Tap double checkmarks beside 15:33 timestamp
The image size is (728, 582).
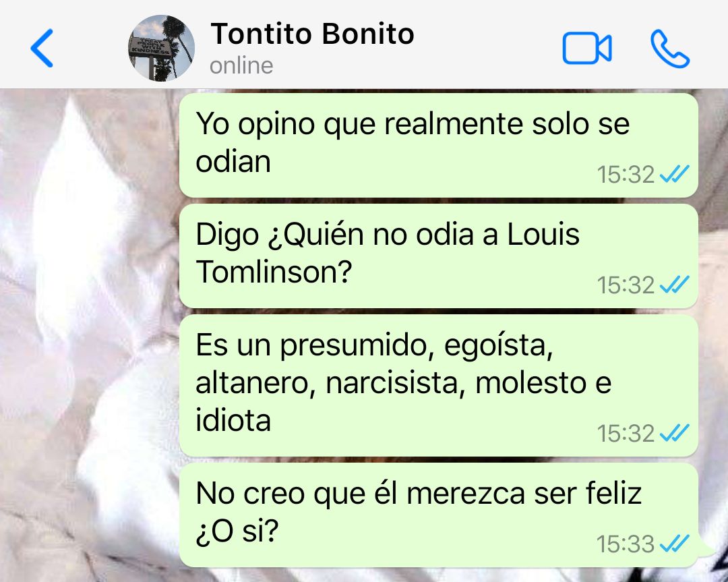click(x=674, y=544)
